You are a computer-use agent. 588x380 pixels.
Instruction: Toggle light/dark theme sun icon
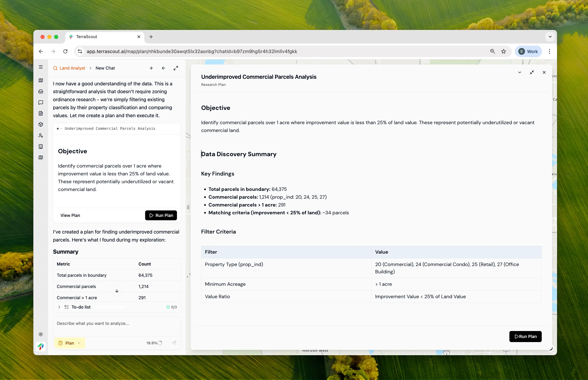click(x=41, y=334)
